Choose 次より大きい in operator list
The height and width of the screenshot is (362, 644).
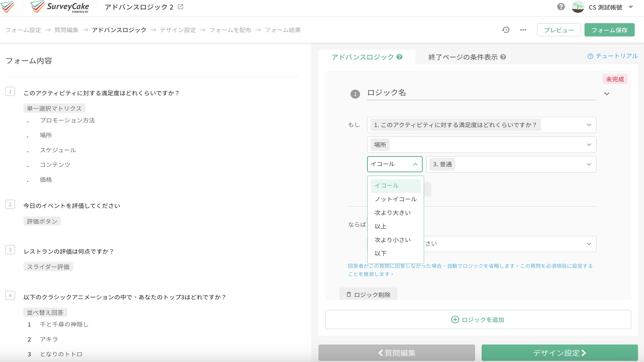[x=392, y=213]
